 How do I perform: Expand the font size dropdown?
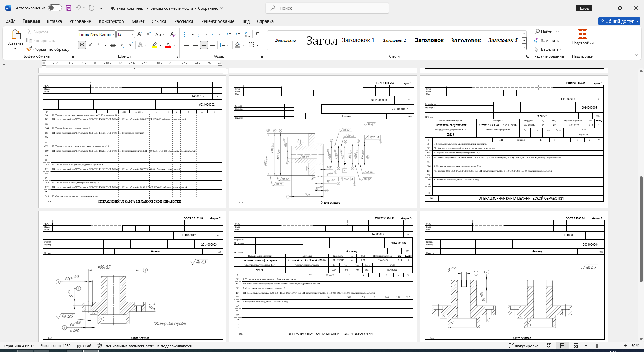132,34
